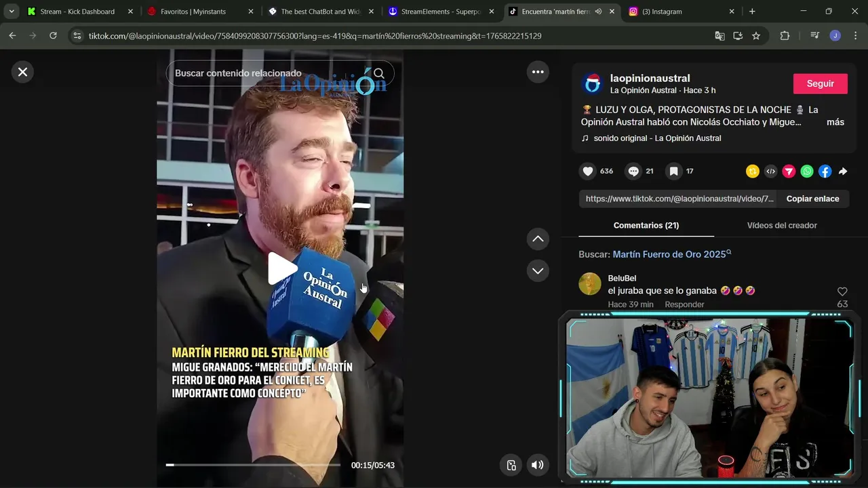Open laopinionaustral profile name

click(x=650, y=78)
